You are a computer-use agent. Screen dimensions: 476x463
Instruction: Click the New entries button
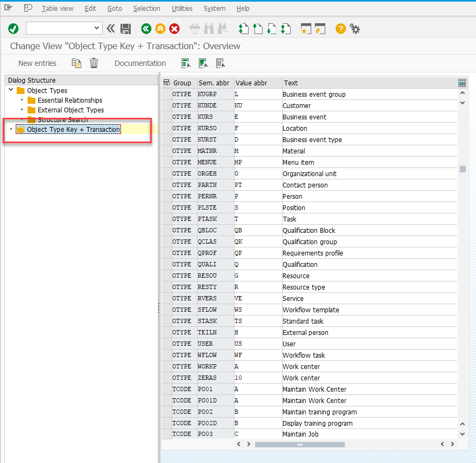coord(37,63)
